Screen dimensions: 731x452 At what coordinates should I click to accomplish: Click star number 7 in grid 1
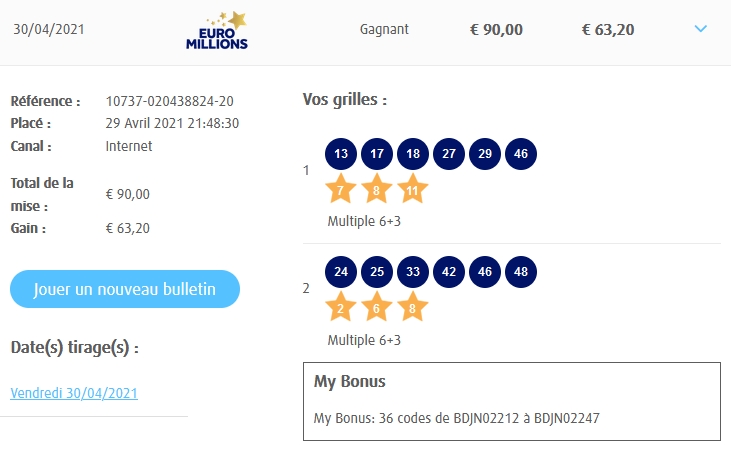coord(341,189)
